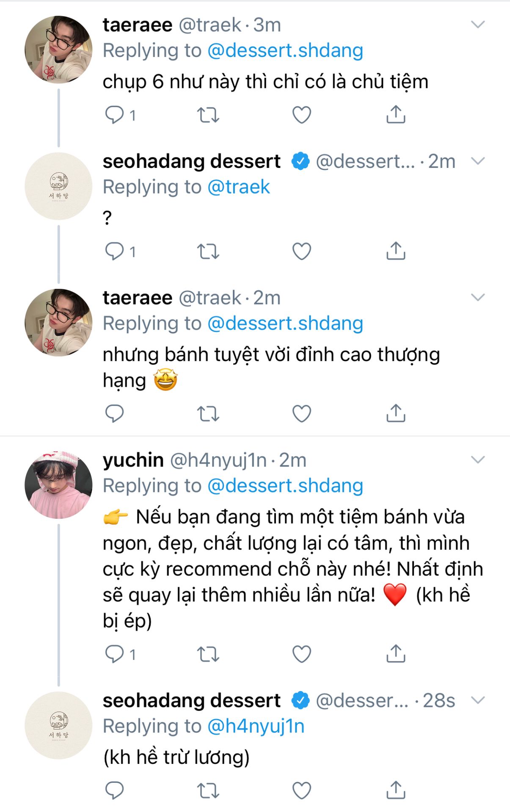
Task: Share seohadang's "(kh hề trừ lương)" reply
Action: point(396,790)
